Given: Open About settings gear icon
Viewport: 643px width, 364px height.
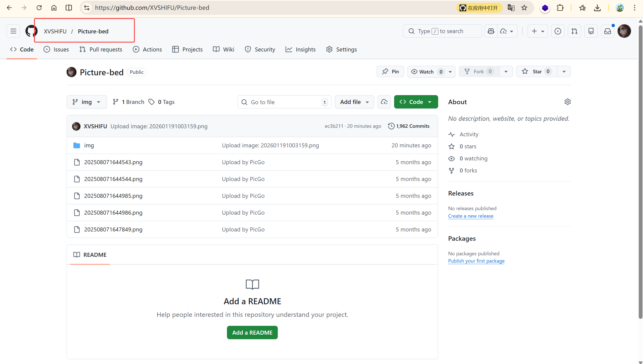Looking at the screenshot, I should [567, 102].
